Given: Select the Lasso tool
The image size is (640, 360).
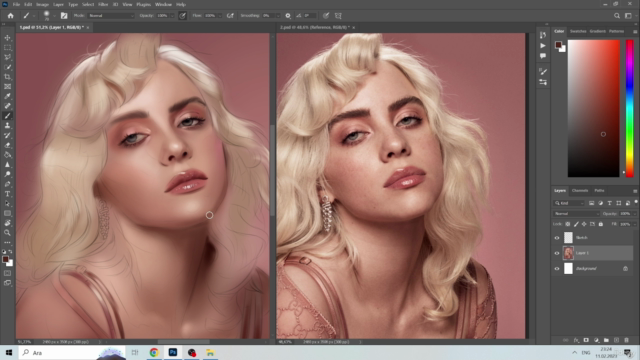Looking at the screenshot, I should click(7, 57).
